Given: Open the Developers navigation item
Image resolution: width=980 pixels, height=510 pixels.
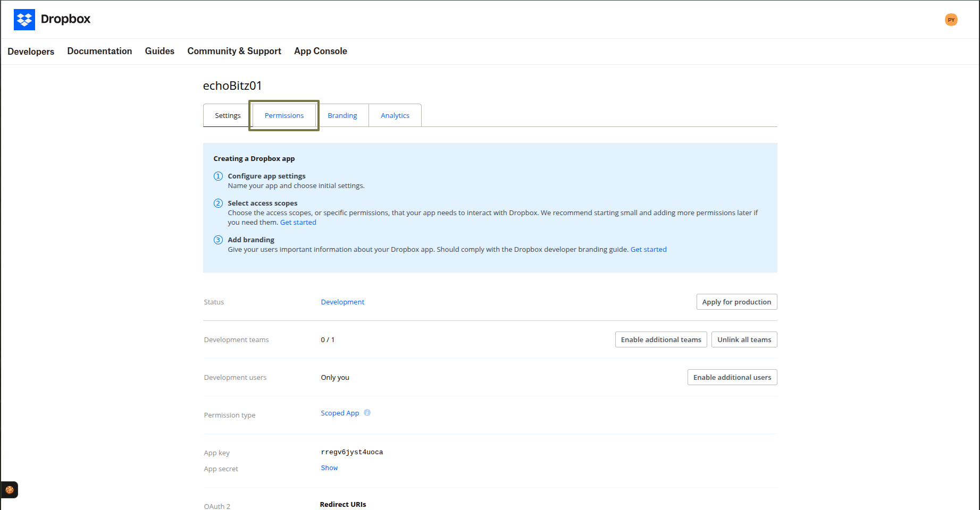Looking at the screenshot, I should [x=31, y=52].
